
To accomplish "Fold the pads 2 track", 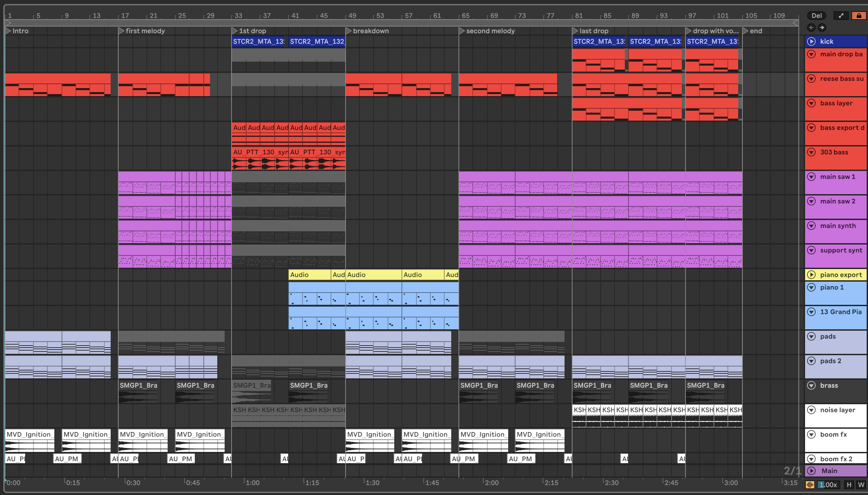I will coord(812,361).
